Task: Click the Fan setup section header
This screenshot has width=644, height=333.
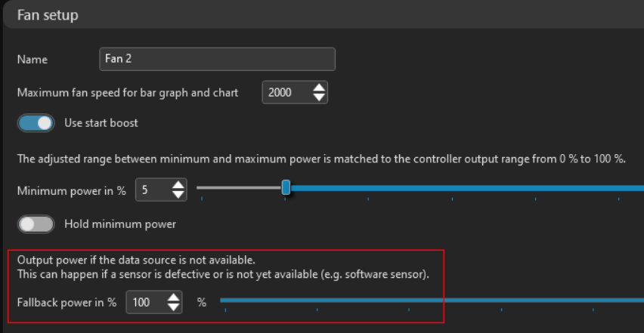Action: click(324, 16)
